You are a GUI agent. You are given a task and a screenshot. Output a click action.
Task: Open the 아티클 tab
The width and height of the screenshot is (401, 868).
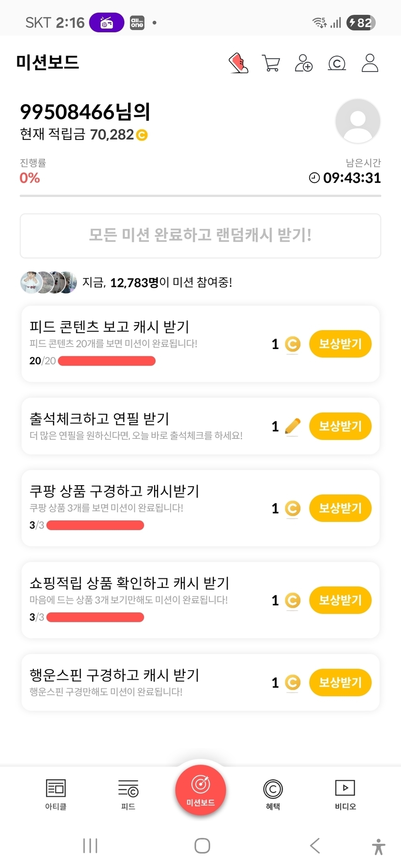coord(56,794)
